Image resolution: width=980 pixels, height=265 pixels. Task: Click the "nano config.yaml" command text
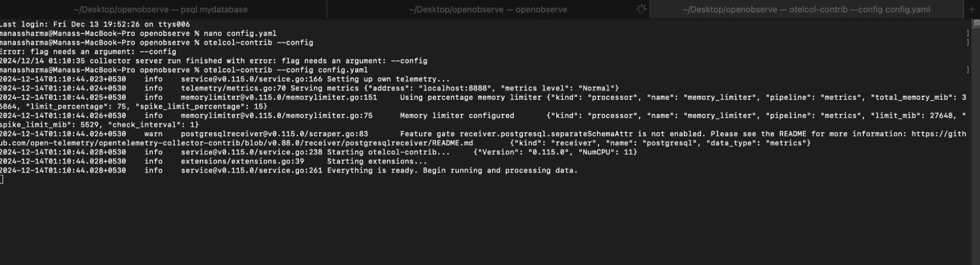tap(240, 34)
